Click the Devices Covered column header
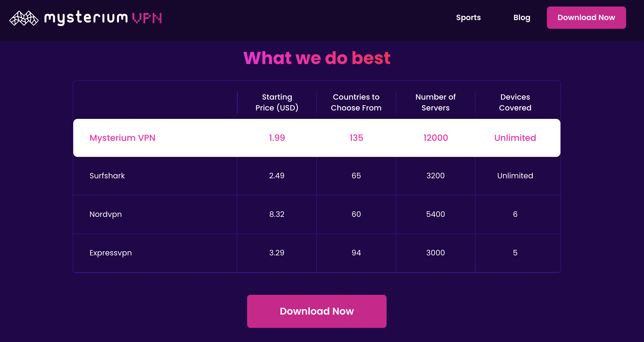Screen dimensions: 644x342 click(x=515, y=103)
